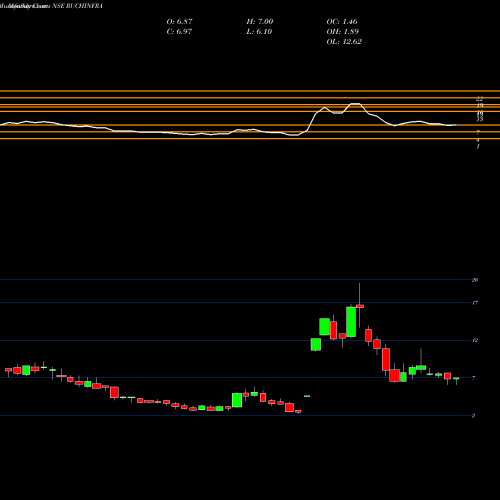Click the low value L: 6.10
This screenshot has width=500, height=500.
pos(259,32)
